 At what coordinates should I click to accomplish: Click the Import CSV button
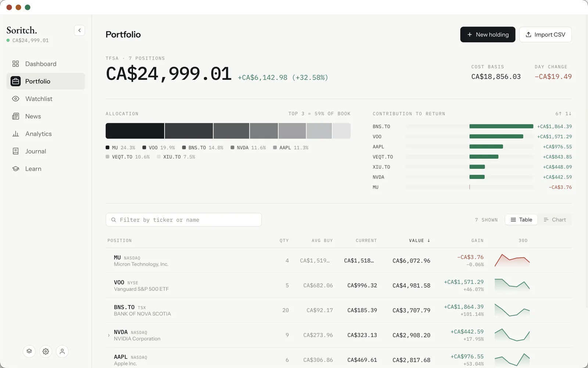pyautogui.click(x=545, y=35)
